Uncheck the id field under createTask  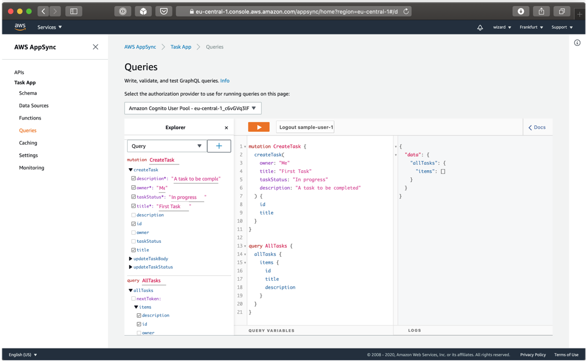tap(134, 224)
